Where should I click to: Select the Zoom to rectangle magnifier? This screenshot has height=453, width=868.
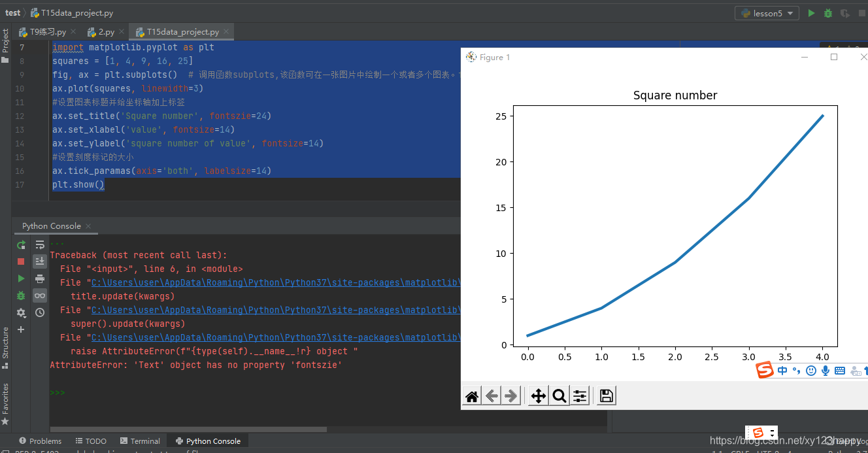pyautogui.click(x=559, y=395)
